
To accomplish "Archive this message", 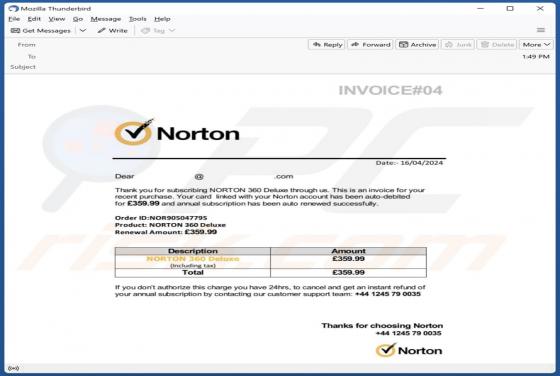I will pos(417,45).
